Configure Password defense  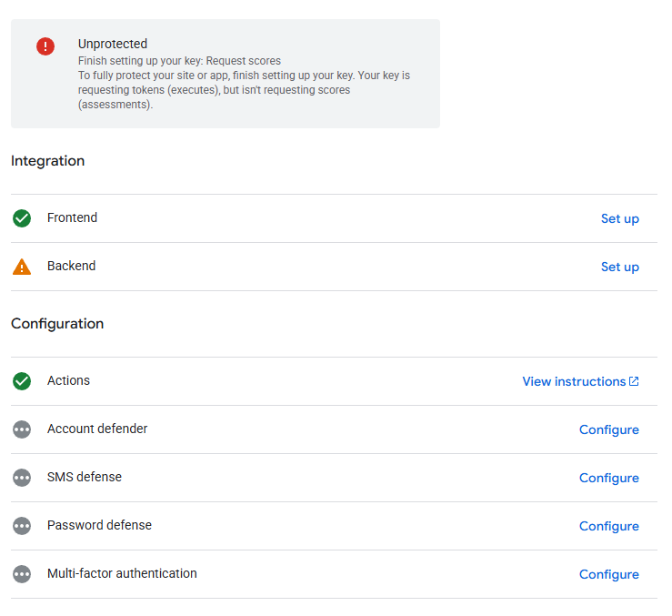608,526
